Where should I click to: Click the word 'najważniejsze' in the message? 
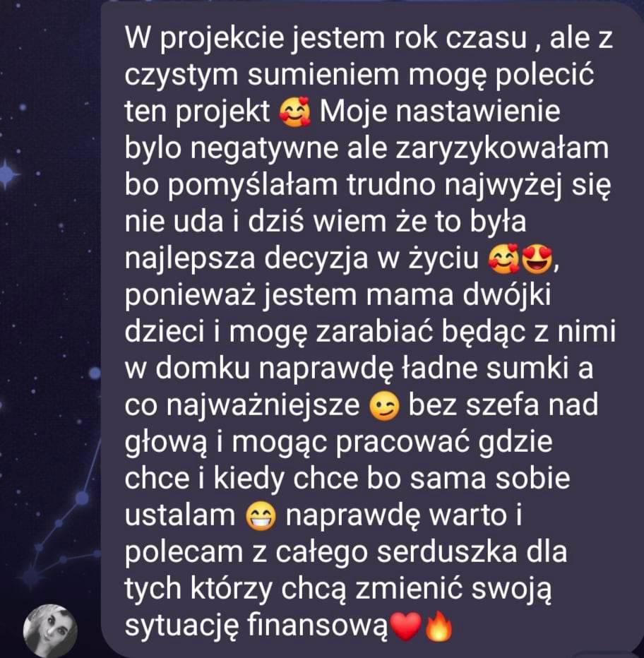(x=263, y=406)
